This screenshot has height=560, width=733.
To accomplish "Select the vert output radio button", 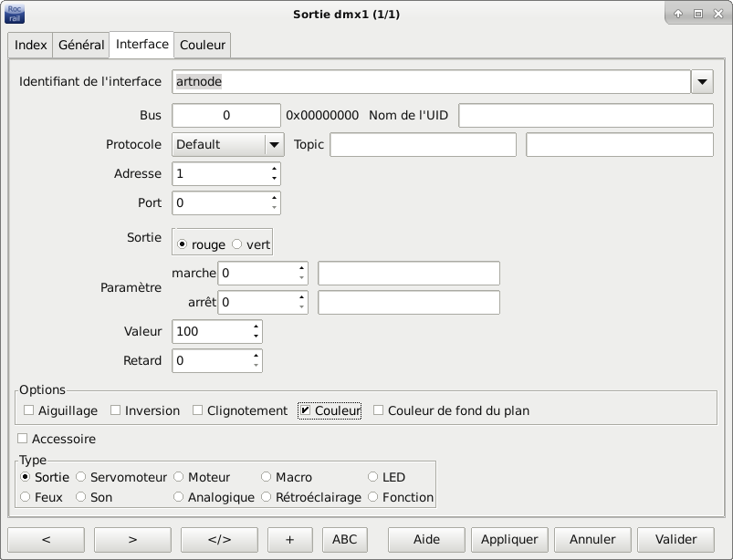I will [237, 244].
